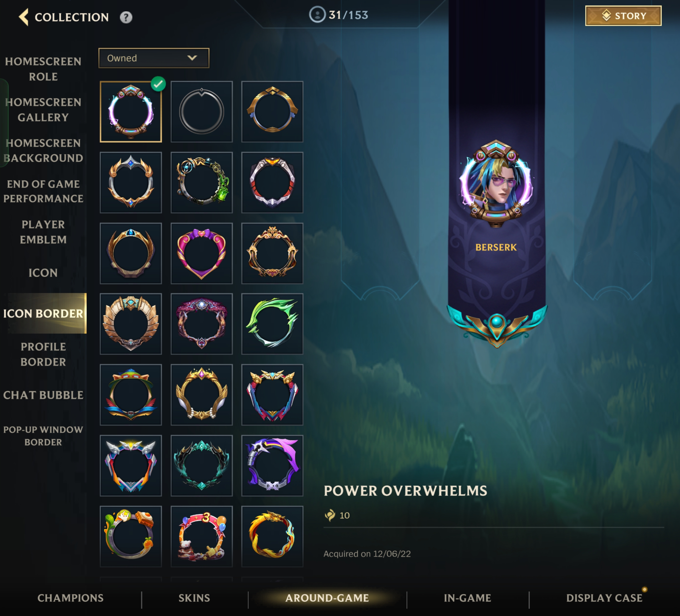Select the Player Emblem category
The height and width of the screenshot is (616, 680).
point(43,232)
